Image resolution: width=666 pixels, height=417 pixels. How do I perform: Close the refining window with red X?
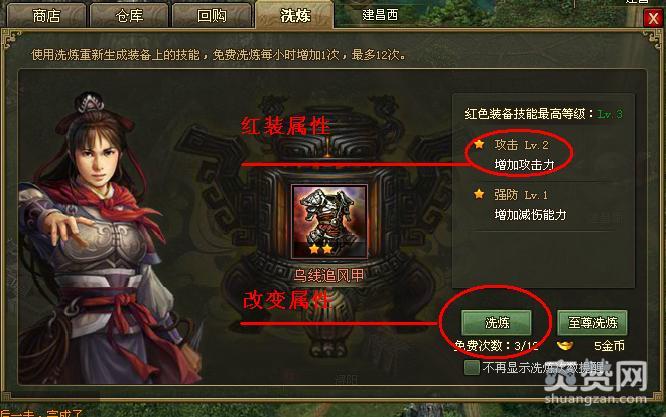[x=653, y=18]
